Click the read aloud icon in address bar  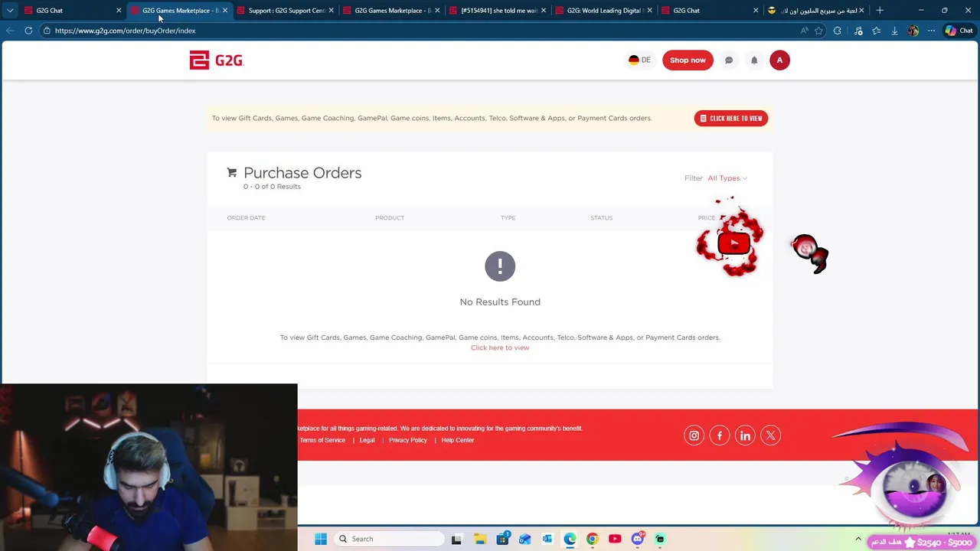click(804, 31)
